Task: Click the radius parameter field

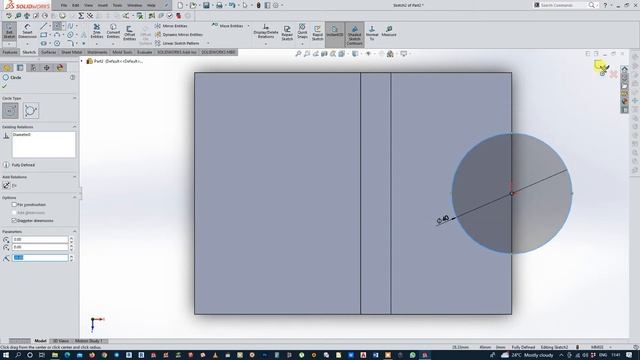Action: [40, 258]
